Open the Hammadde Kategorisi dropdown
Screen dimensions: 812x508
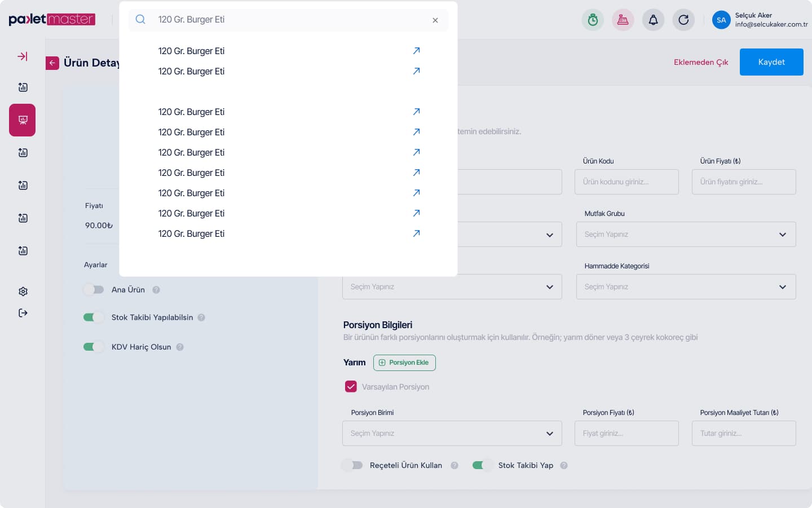(x=686, y=287)
